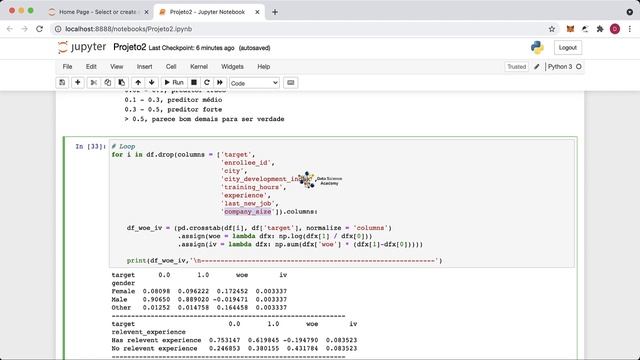Click the 'Female' row in output

(x=199, y=291)
